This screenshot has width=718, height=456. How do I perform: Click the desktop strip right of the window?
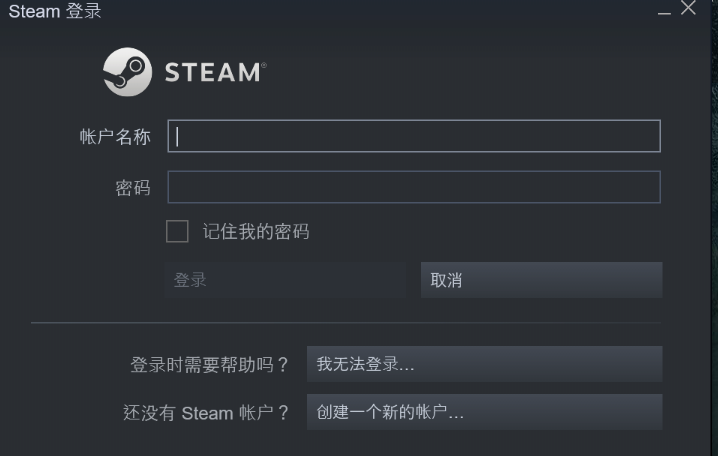click(x=714, y=228)
